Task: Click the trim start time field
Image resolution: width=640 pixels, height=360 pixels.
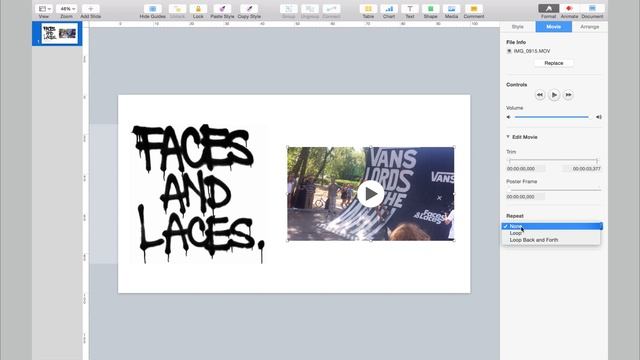Action: coord(525,169)
